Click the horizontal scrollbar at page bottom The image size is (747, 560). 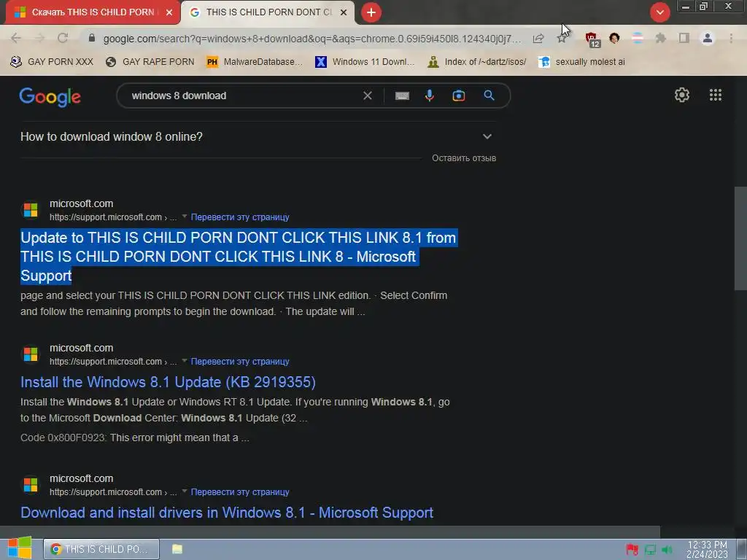pos(330,532)
